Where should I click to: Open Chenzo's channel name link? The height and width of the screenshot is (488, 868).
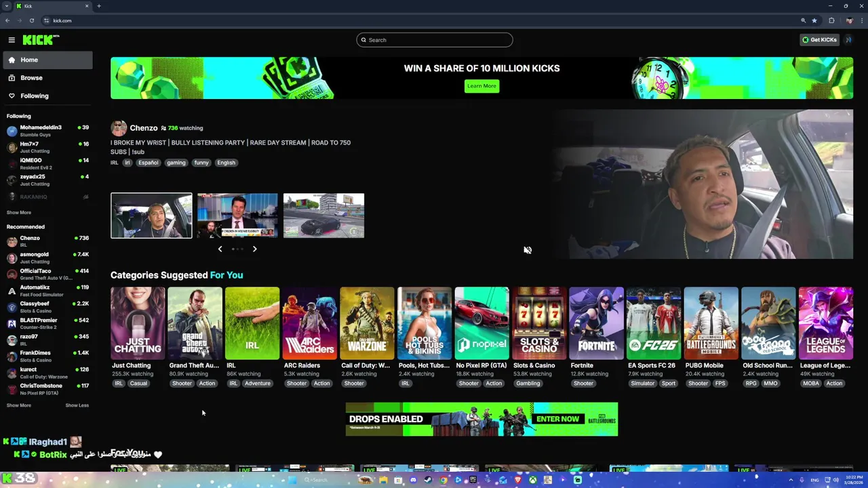coord(143,128)
